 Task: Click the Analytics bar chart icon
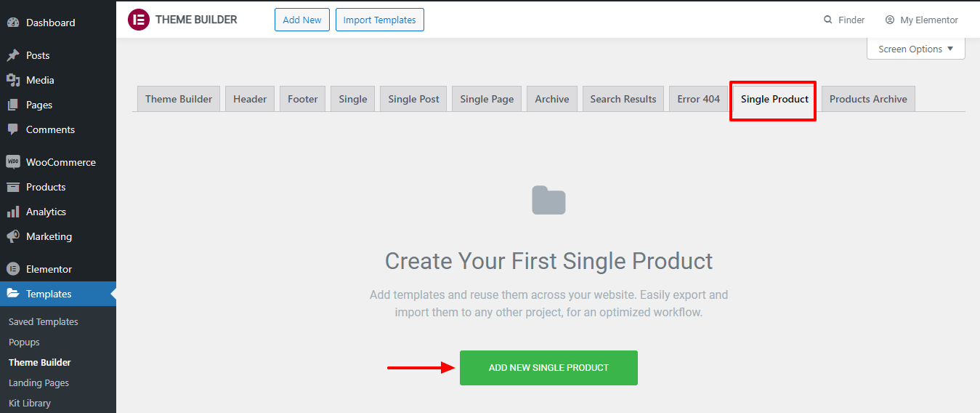(13, 212)
